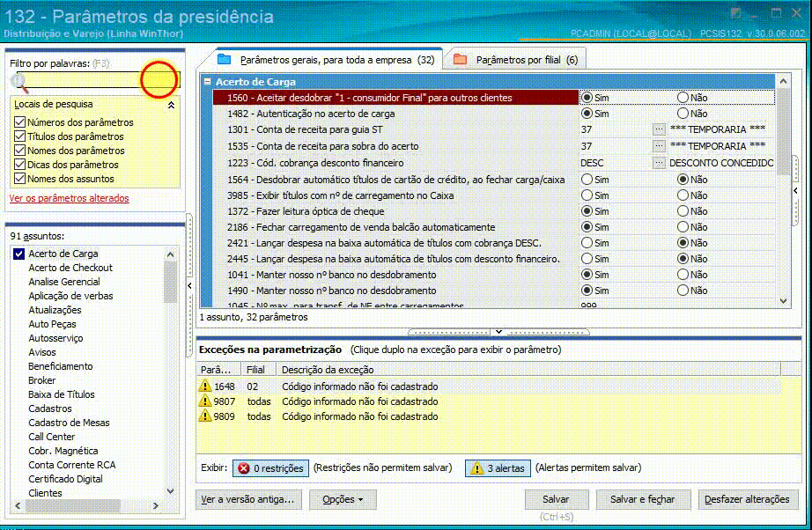The image size is (812, 530).
Task: Open lookup button for parameter 1535
Action: point(659,146)
